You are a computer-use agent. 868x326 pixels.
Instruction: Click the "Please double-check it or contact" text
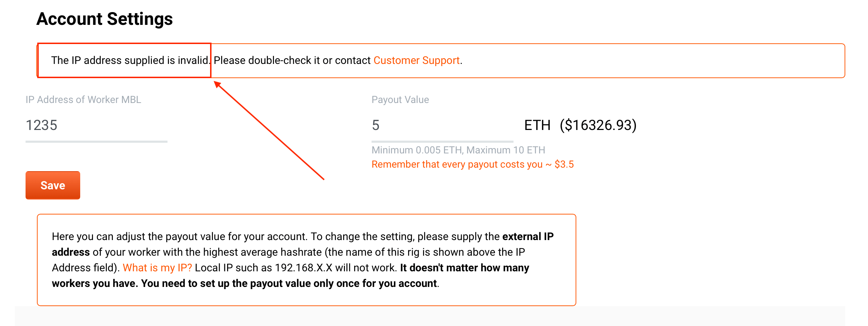[292, 60]
